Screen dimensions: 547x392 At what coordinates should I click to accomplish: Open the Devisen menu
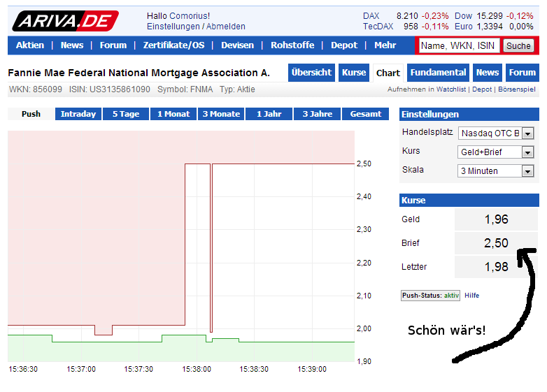237,45
